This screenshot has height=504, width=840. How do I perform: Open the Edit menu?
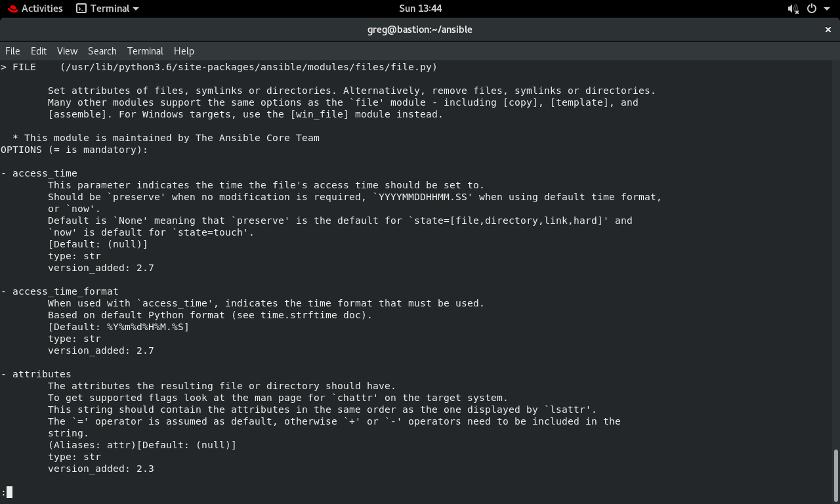pyautogui.click(x=39, y=51)
